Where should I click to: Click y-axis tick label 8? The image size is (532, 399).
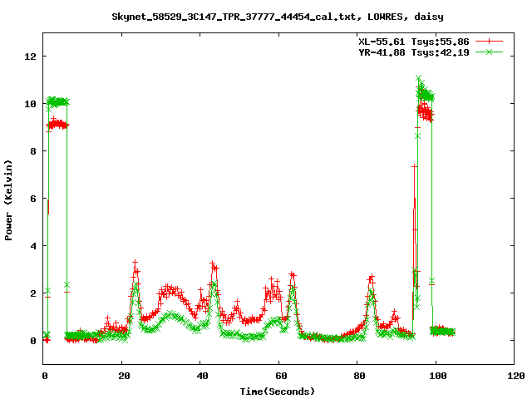tap(33, 151)
